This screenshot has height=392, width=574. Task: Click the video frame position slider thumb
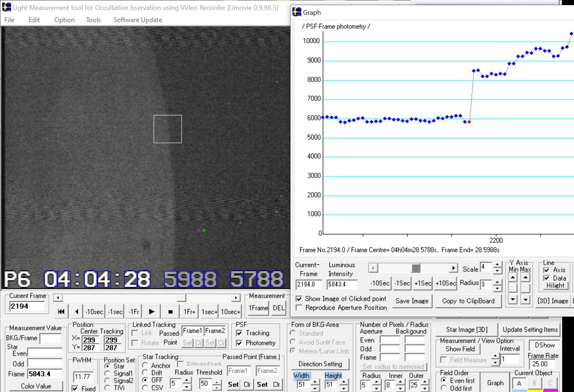(181, 298)
